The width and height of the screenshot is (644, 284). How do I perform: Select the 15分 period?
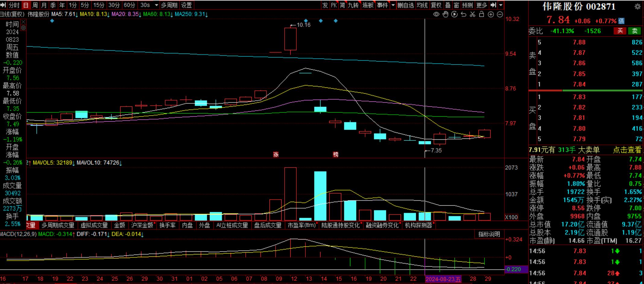click(99, 5)
